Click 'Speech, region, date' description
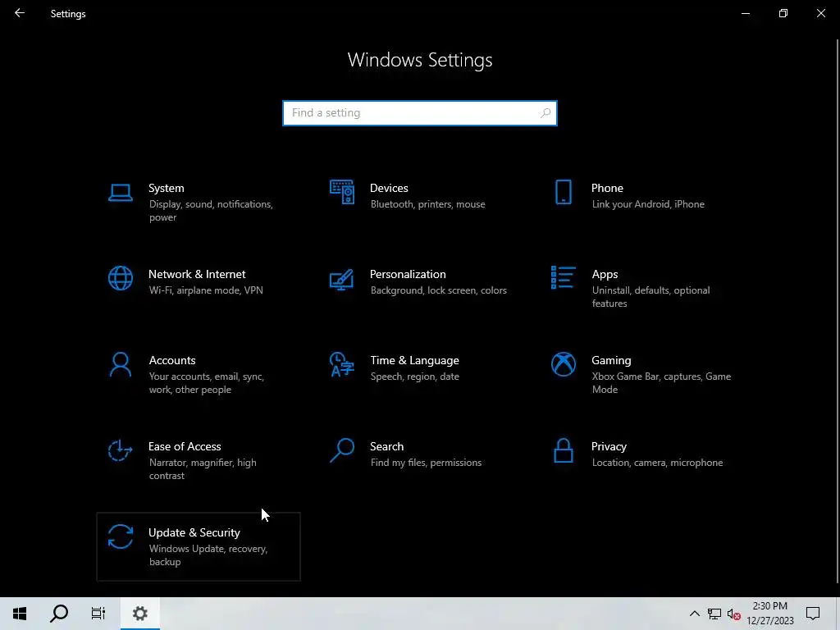Screen dimensions: 840x630 click(414, 377)
